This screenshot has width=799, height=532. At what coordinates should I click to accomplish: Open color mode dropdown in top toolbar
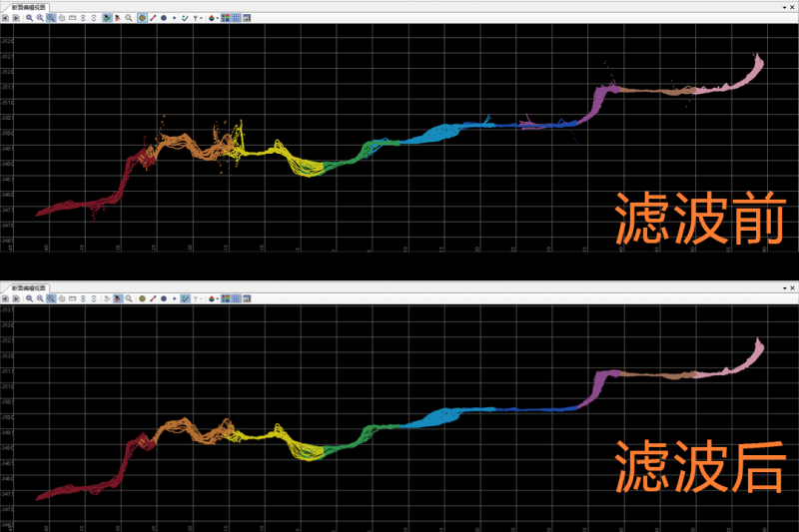pos(214,18)
